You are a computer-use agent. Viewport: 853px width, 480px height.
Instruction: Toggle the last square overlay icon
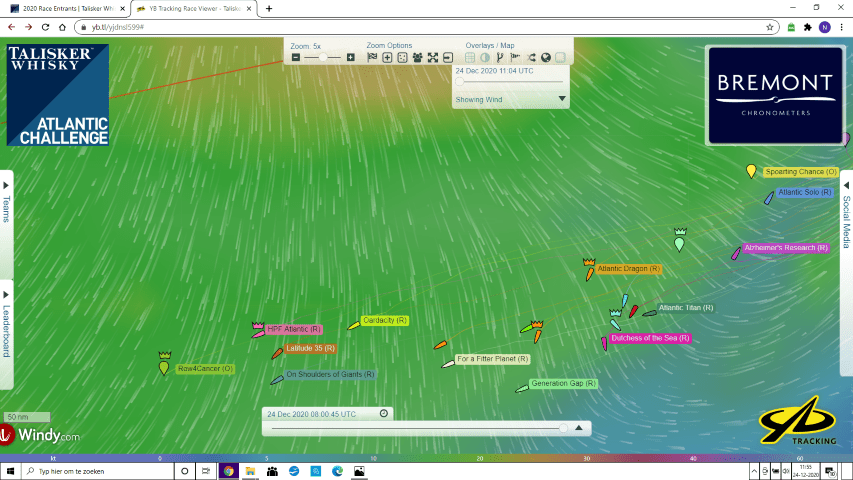pos(560,57)
